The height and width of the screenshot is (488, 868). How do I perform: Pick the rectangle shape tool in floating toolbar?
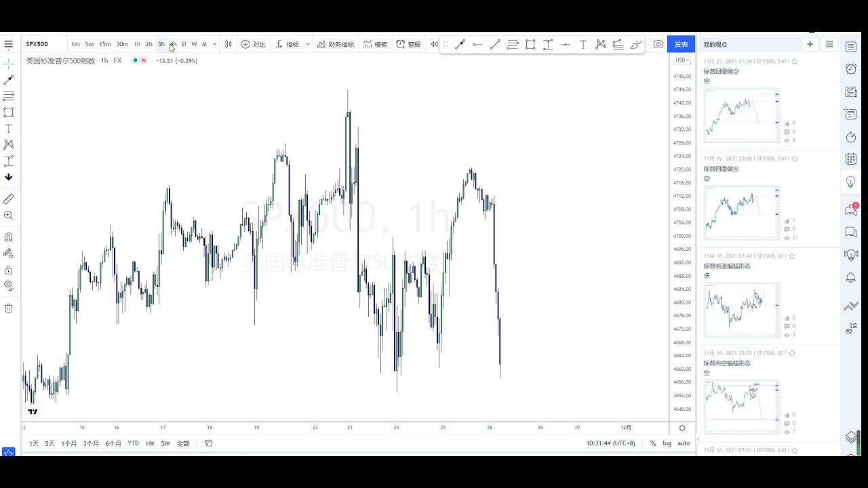pos(530,45)
